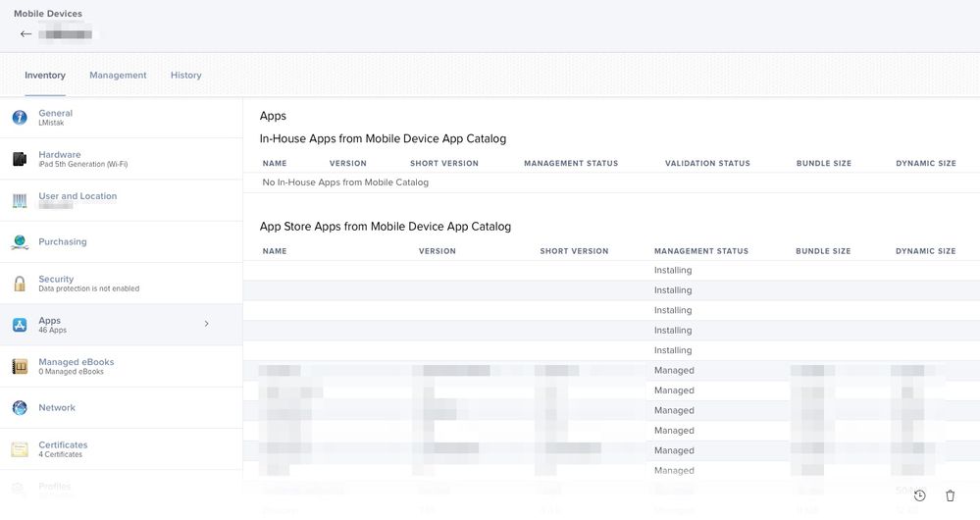This screenshot has height=520, width=980.
Task: Select the Apps store icon
Action: click(x=20, y=325)
